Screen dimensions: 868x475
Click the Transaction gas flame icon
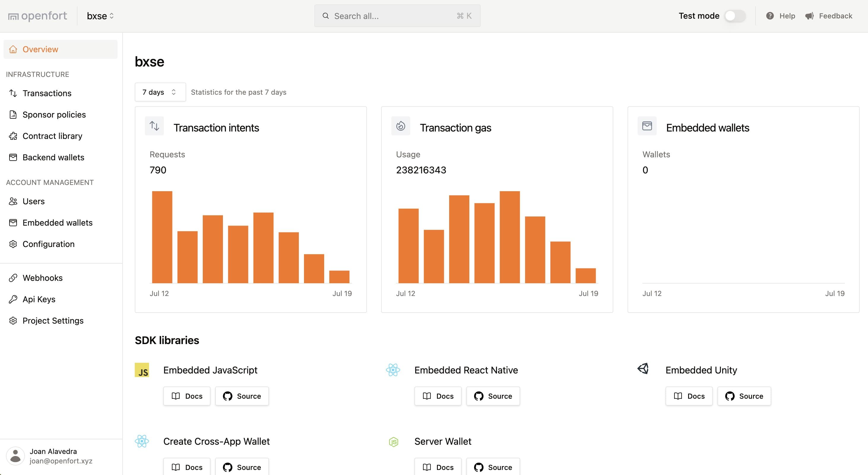[x=401, y=126]
